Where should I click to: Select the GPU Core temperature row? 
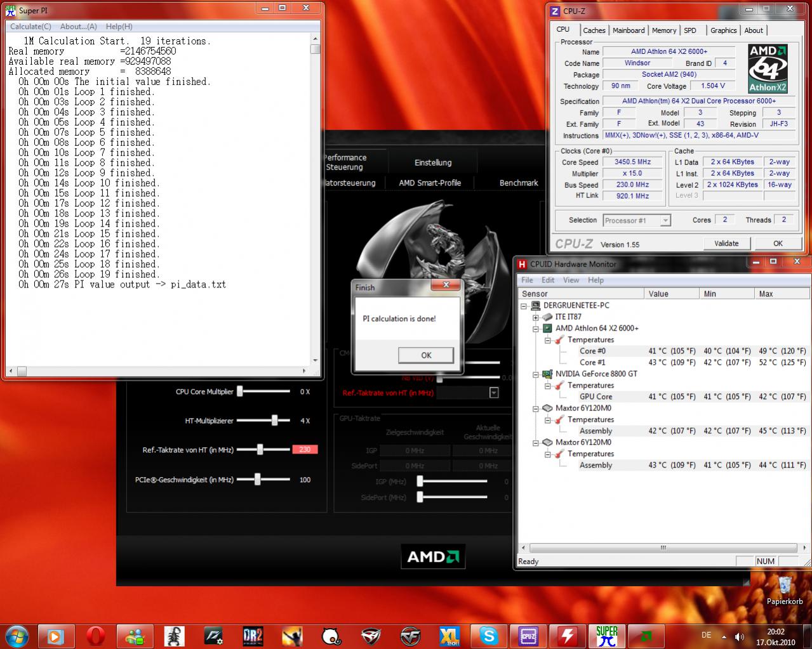pyautogui.click(x=663, y=397)
